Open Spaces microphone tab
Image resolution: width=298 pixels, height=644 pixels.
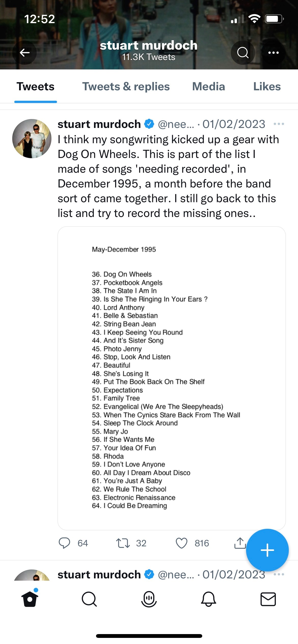pos(149,599)
